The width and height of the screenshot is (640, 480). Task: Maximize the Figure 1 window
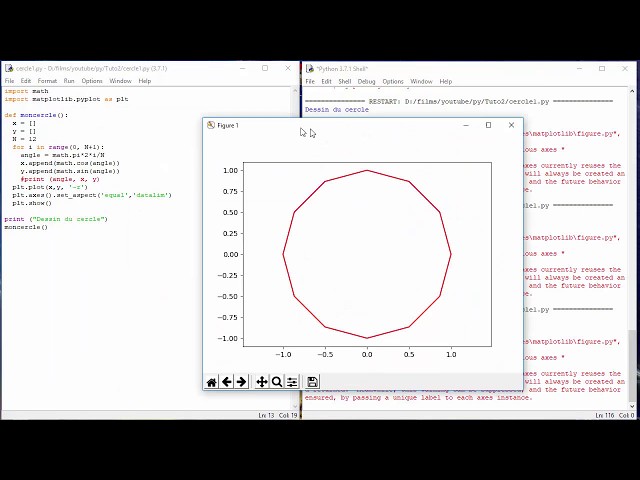[488, 125]
